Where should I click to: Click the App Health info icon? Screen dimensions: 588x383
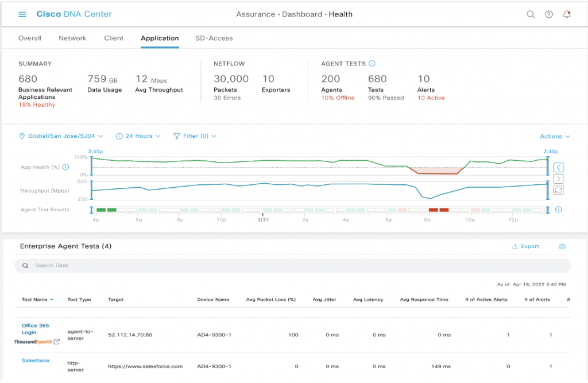(x=65, y=167)
